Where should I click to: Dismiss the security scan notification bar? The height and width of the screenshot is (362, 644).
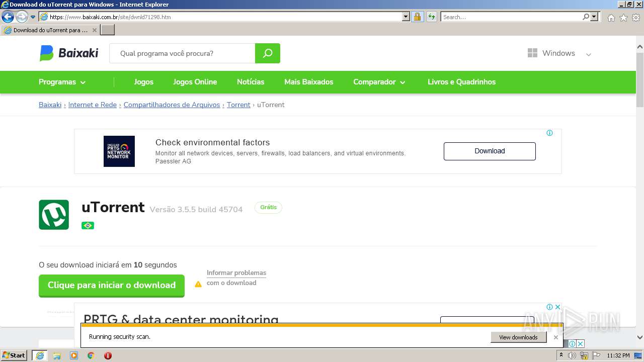click(556, 337)
